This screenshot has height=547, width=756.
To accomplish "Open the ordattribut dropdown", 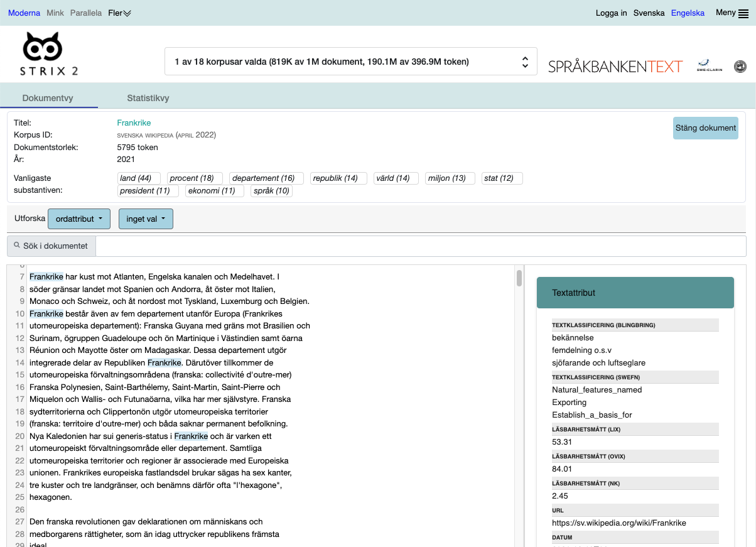I will coord(79,219).
